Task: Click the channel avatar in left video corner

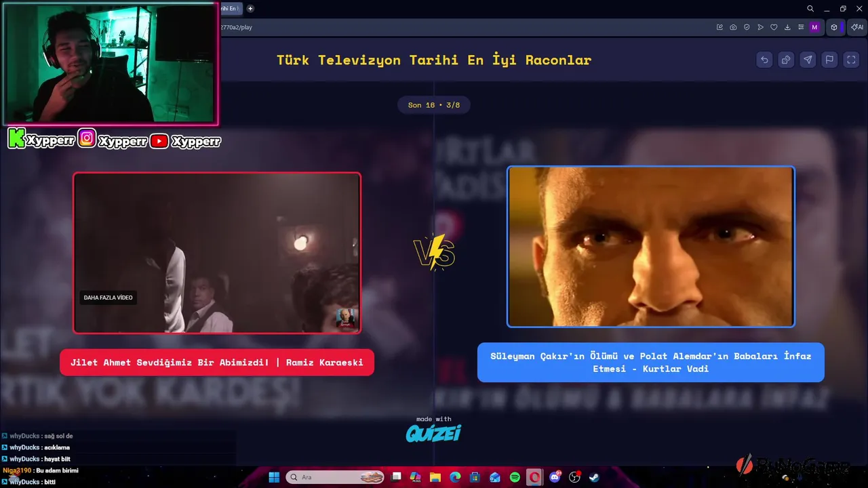Action: (x=346, y=319)
